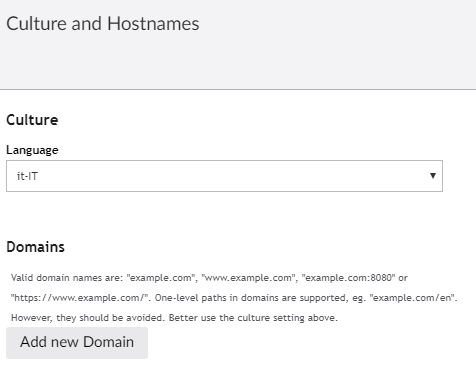Open the Language dropdown showing it-IT

tap(224, 176)
